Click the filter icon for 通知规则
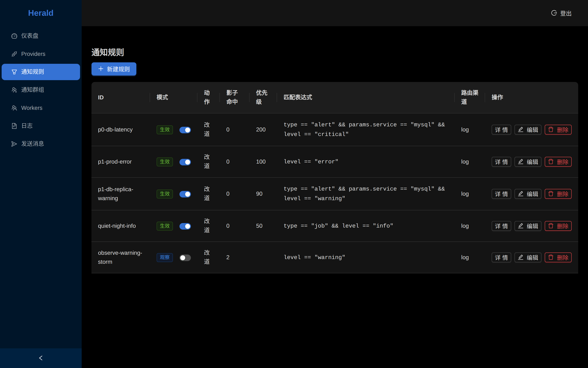This screenshot has width=588, height=368. click(14, 72)
